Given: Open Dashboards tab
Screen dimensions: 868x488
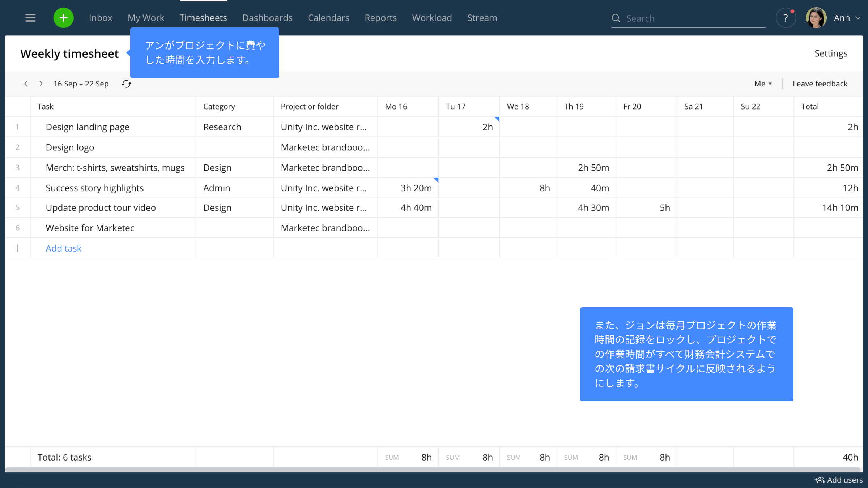Looking at the screenshot, I should [x=267, y=18].
